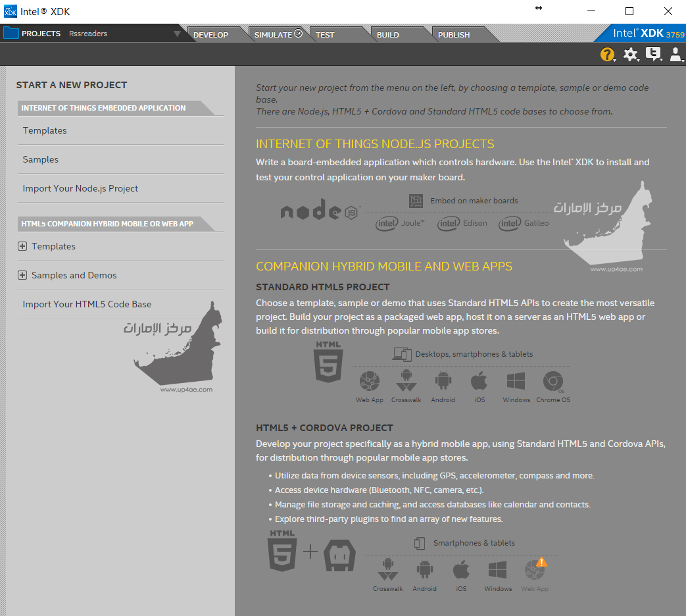Click the Android icon under Desktops, smartphones & tablets
The width and height of the screenshot is (686, 616).
(x=443, y=381)
